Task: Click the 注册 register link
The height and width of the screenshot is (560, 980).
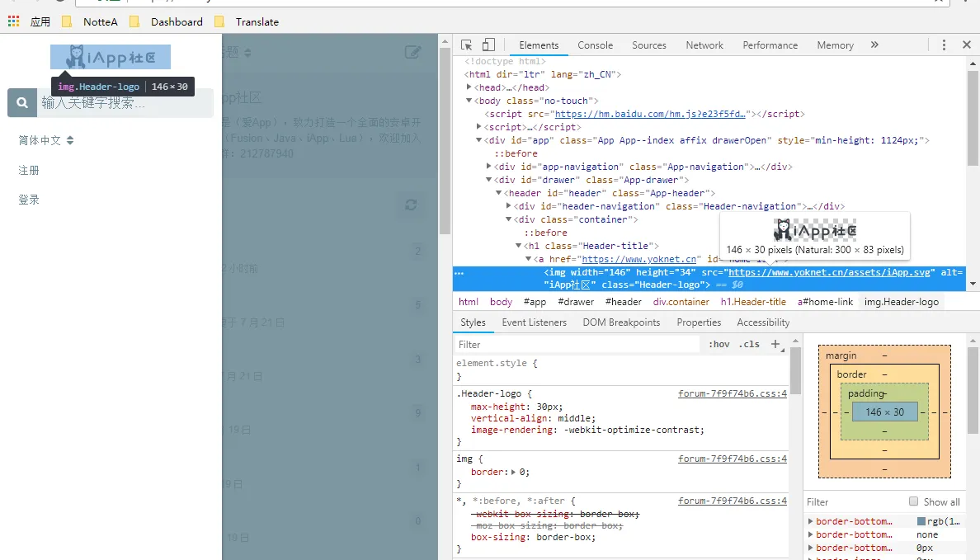Action: point(29,170)
